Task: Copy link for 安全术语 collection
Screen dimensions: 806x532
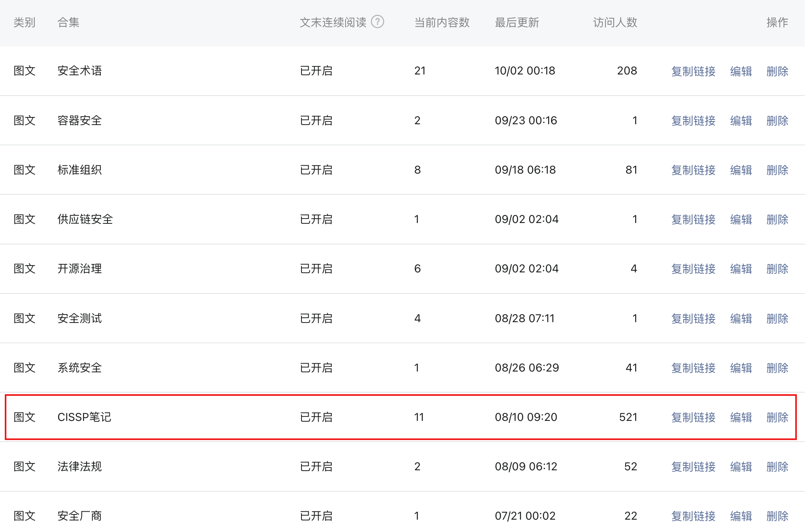Action: [x=693, y=71]
